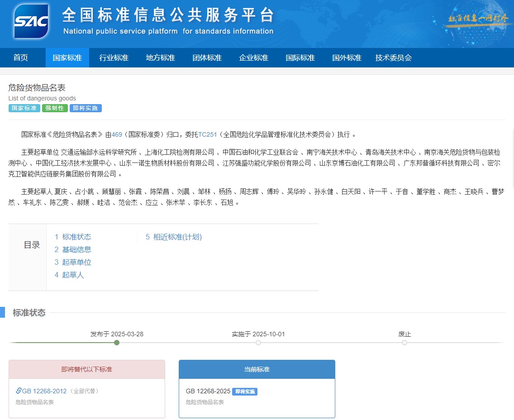Click the 即将实施 tag beside GB 12268-2025
This screenshot has width=514, height=420.
(245, 391)
